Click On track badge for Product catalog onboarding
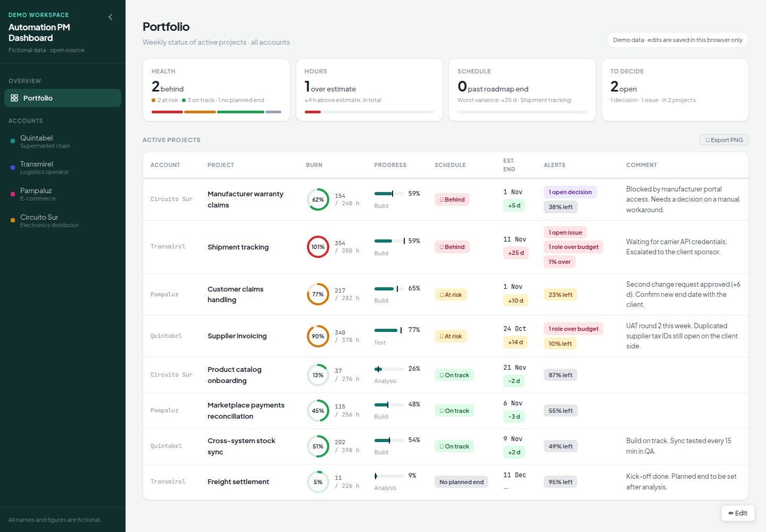The image size is (766, 532). point(454,375)
